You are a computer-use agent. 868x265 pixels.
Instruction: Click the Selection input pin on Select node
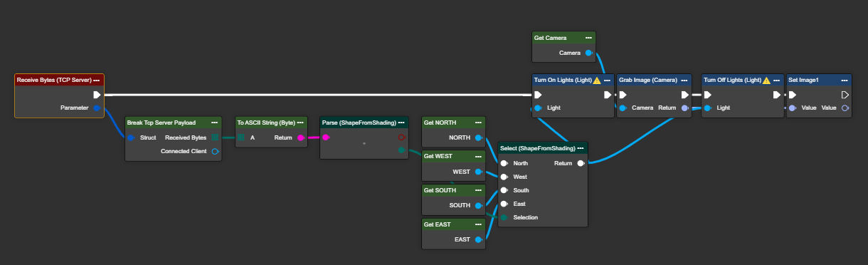point(504,217)
